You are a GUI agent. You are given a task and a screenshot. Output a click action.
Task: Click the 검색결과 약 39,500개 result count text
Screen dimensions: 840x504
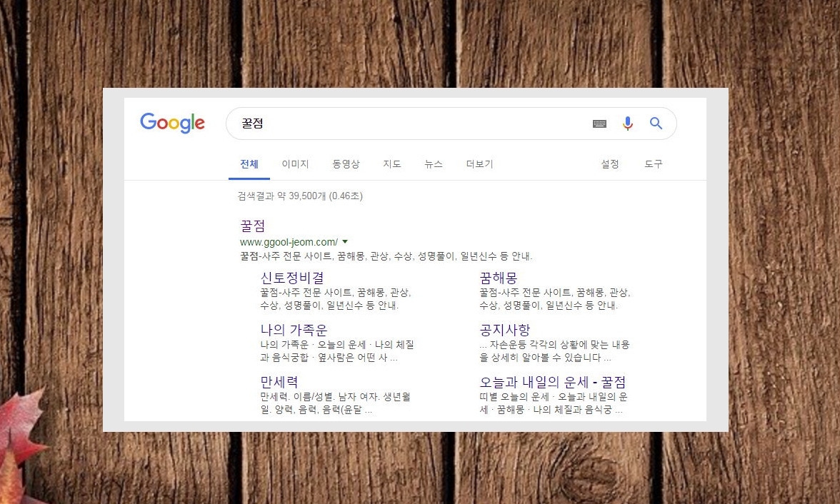[300, 196]
